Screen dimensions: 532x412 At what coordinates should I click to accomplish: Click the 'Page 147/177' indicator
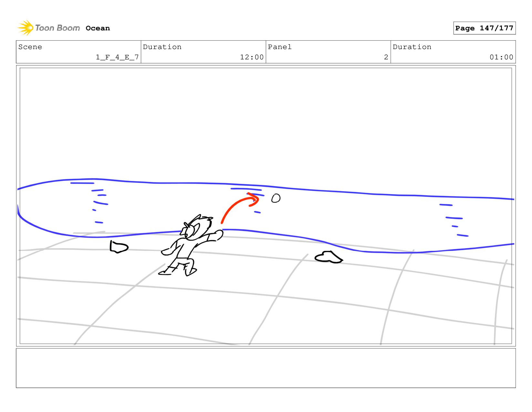[484, 28]
